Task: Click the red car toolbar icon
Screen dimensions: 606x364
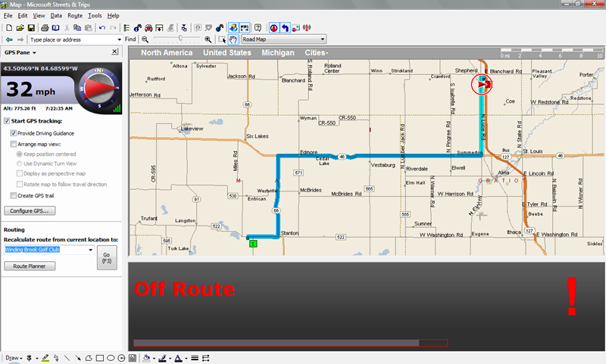Action: (x=148, y=28)
